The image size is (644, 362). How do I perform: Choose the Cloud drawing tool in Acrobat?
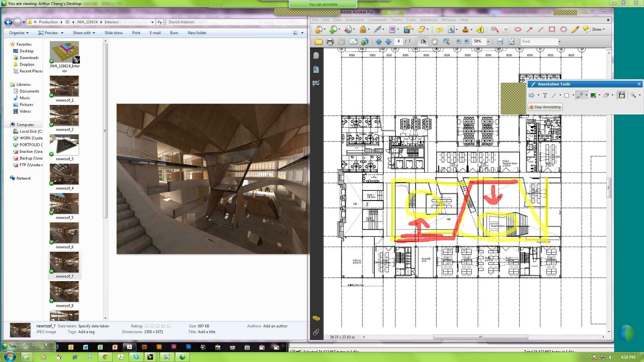[x=518, y=29]
